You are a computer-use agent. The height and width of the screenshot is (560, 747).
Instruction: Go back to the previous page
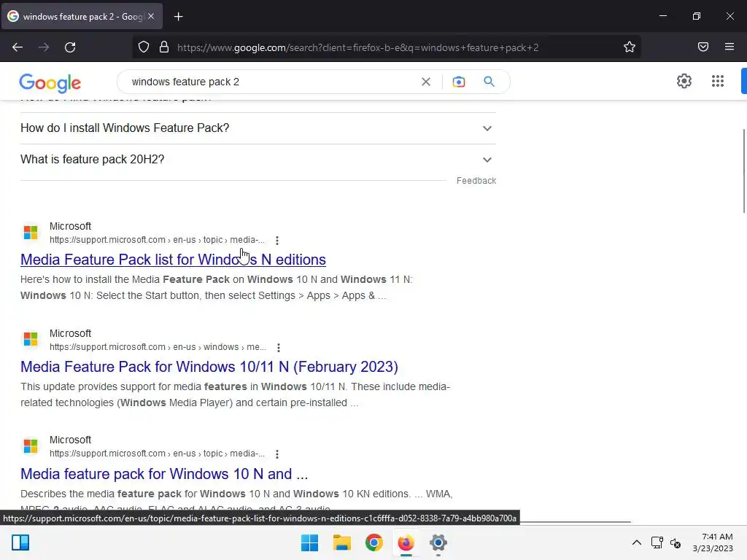point(18,47)
